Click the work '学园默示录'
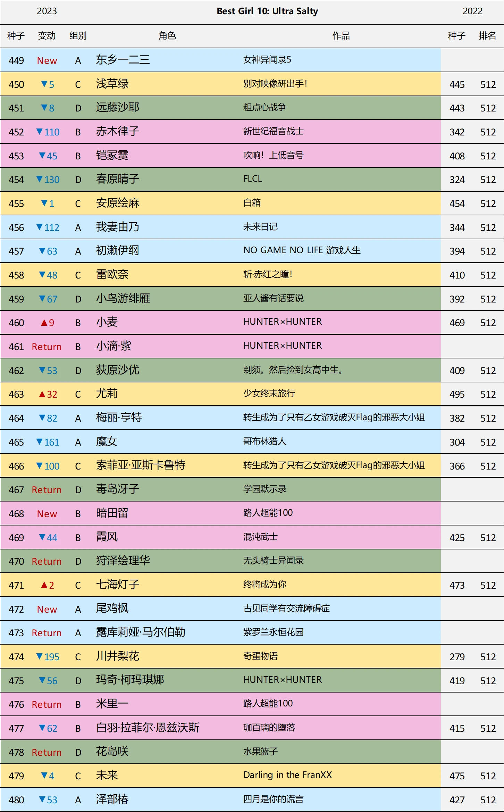 [264, 489]
